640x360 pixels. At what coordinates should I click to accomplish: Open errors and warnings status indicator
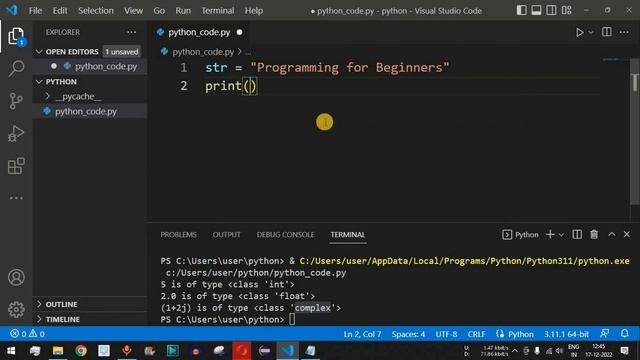coord(27,334)
